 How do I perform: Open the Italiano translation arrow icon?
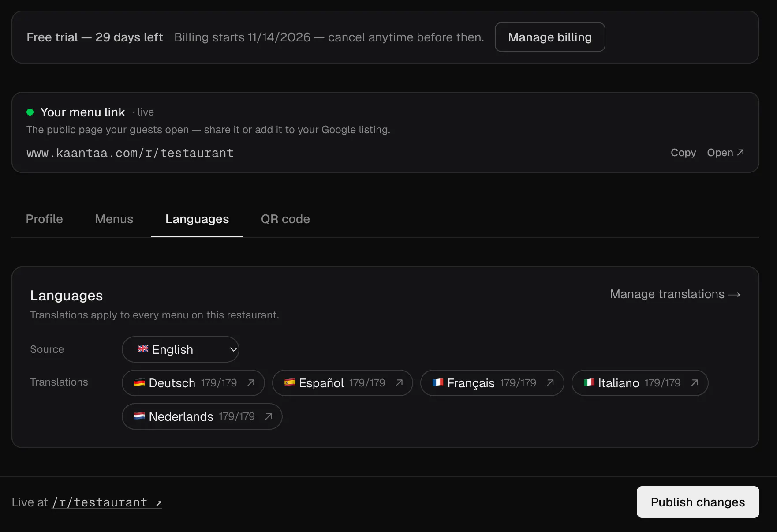(x=694, y=383)
